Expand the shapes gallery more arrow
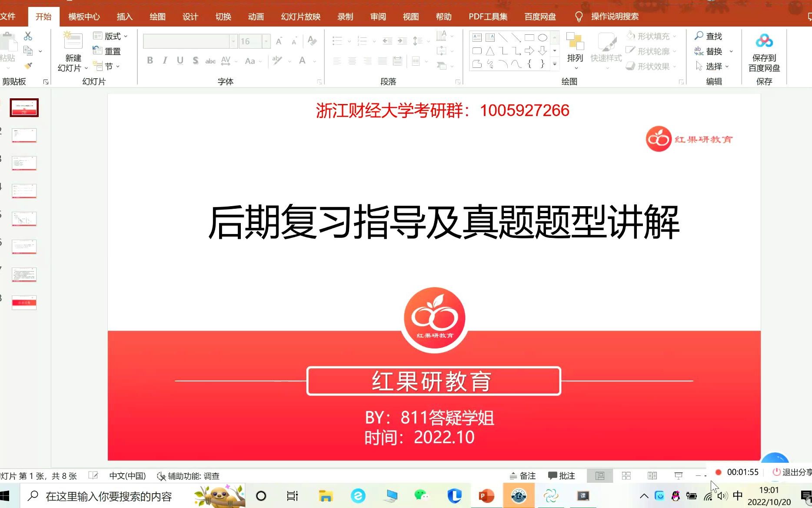The image size is (812, 508). pyautogui.click(x=555, y=64)
